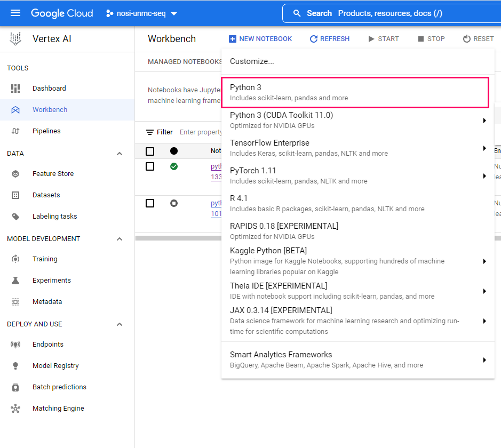Screen dimensions: 501x448
Task: Click the NEW NOTEBOOK button label
Action: (x=266, y=38)
